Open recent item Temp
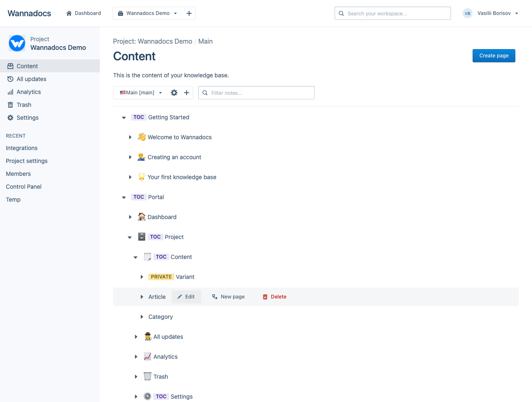This screenshot has width=532, height=402. coord(13,200)
